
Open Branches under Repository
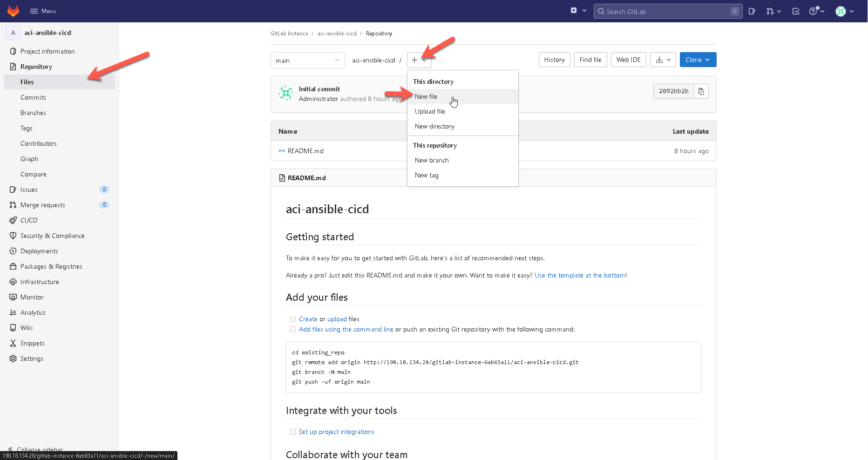pyautogui.click(x=59, y=113)
